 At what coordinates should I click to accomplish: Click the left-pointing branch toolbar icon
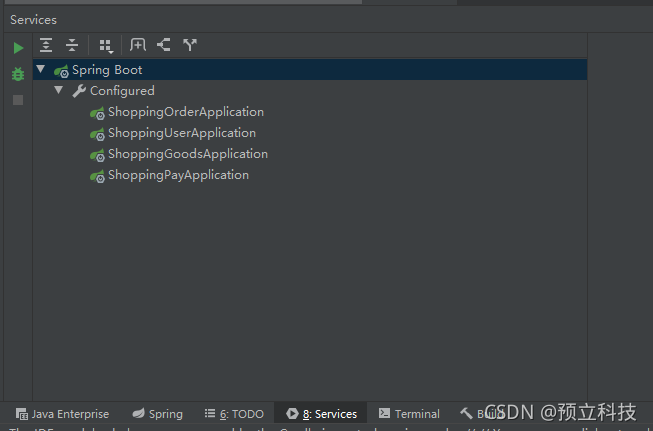[164, 45]
